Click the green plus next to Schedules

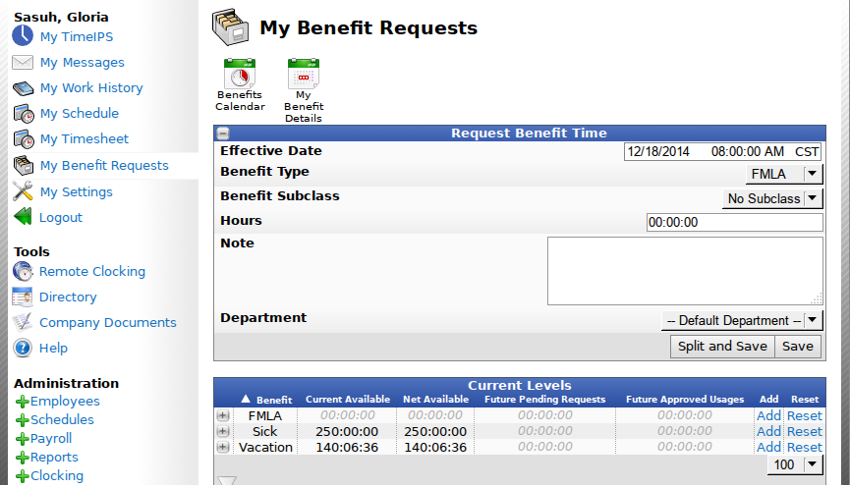pyautogui.click(x=22, y=420)
